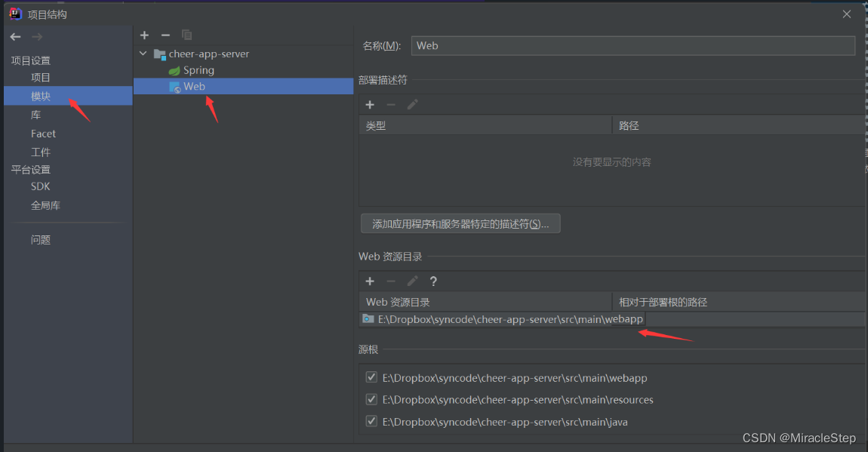This screenshot has height=452, width=868.
Task: Edit deployment descriptor with pencil icon
Action: (x=412, y=105)
